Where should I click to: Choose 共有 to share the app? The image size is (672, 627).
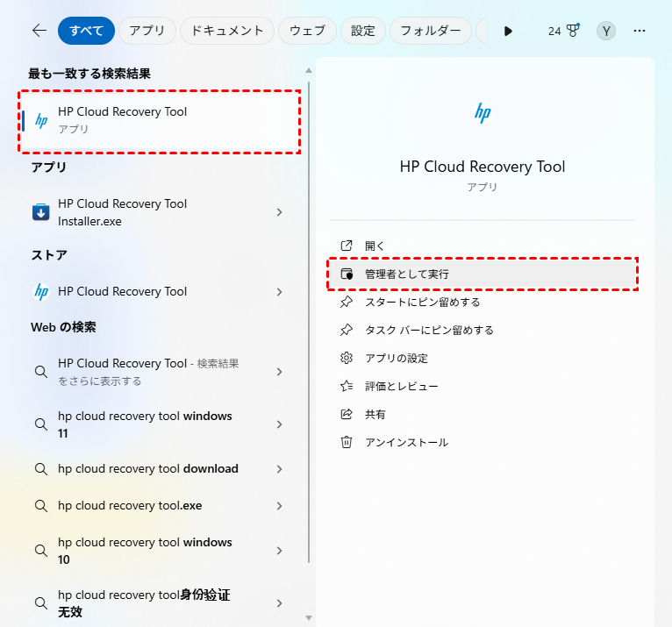tap(483, 415)
